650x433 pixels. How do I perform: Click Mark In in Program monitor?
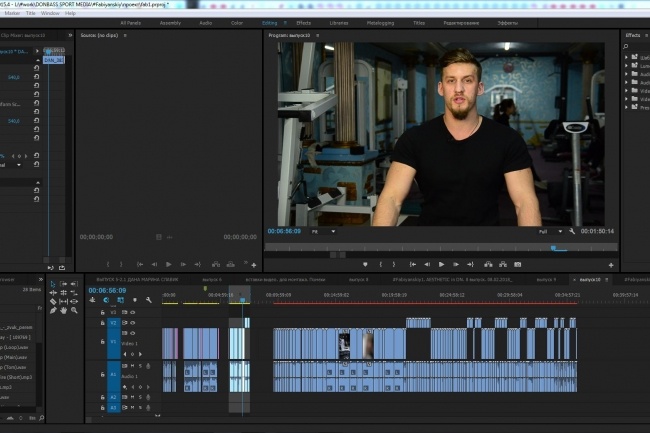point(381,264)
